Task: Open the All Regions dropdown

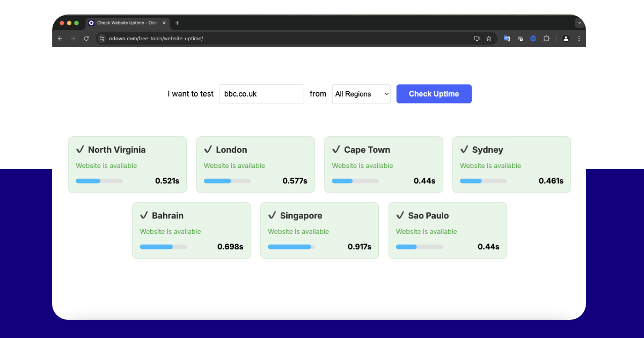Action: (x=361, y=94)
